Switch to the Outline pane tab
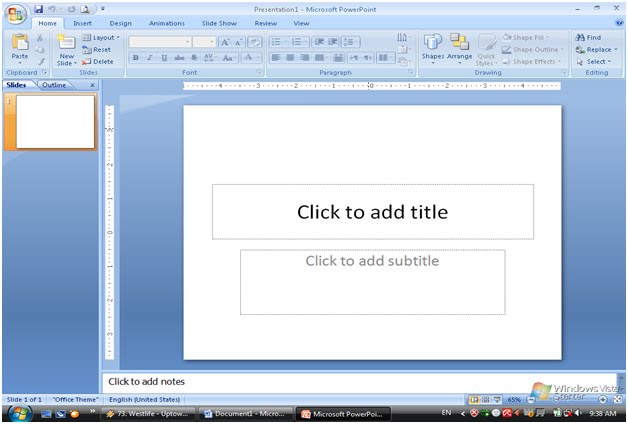This screenshot has height=424, width=628. pyautogui.click(x=54, y=85)
